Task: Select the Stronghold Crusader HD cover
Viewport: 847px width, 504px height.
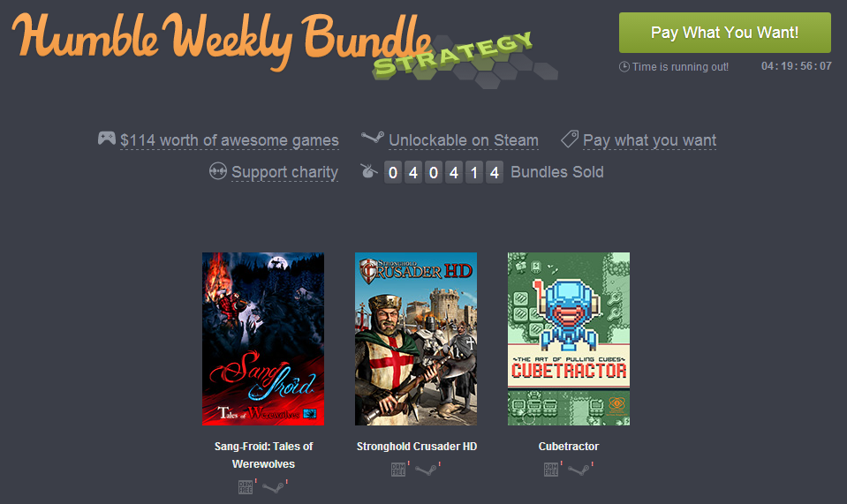Action: tap(416, 339)
